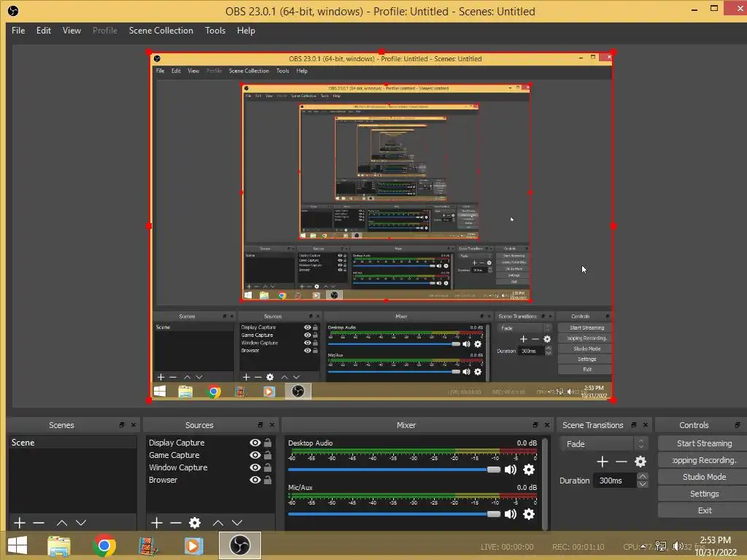This screenshot has height=560, width=747.
Task: Open the Fade transition dropdown
Action: click(x=603, y=444)
